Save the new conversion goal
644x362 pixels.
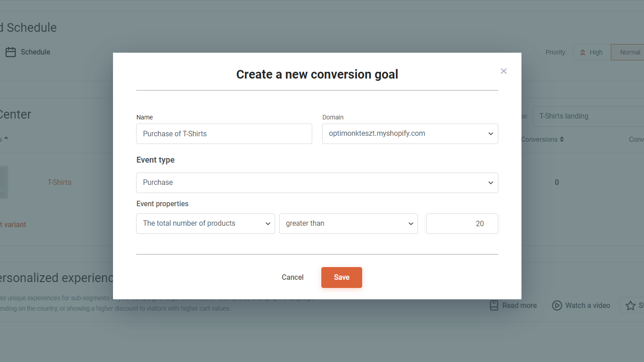click(x=342, y=278)
